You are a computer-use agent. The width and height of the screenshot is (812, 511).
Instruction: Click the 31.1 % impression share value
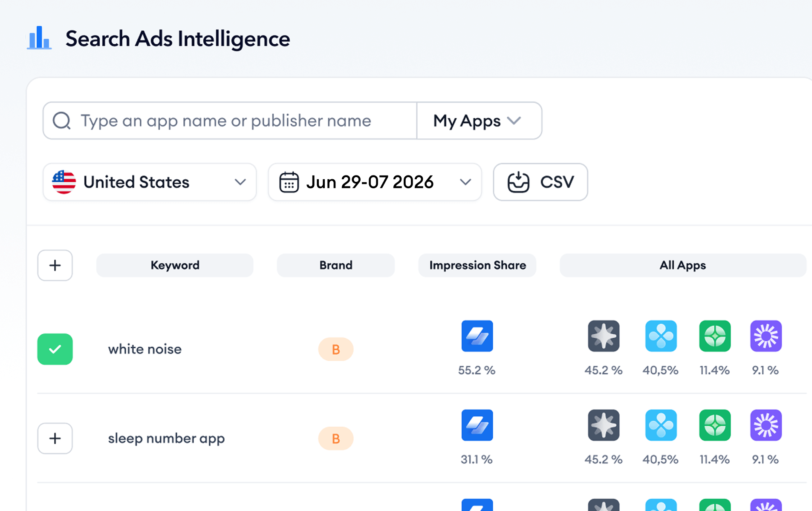tap(477, 459)
